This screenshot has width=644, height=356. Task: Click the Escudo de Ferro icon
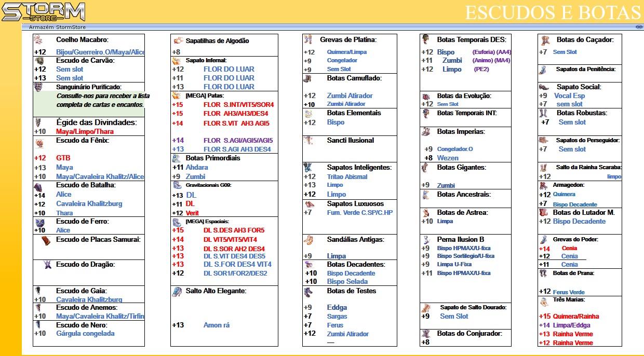[39, 222]
